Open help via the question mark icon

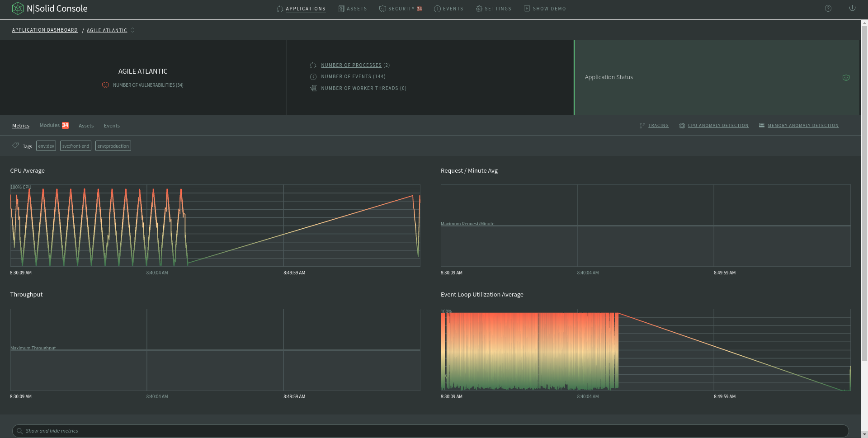[828, 9]
